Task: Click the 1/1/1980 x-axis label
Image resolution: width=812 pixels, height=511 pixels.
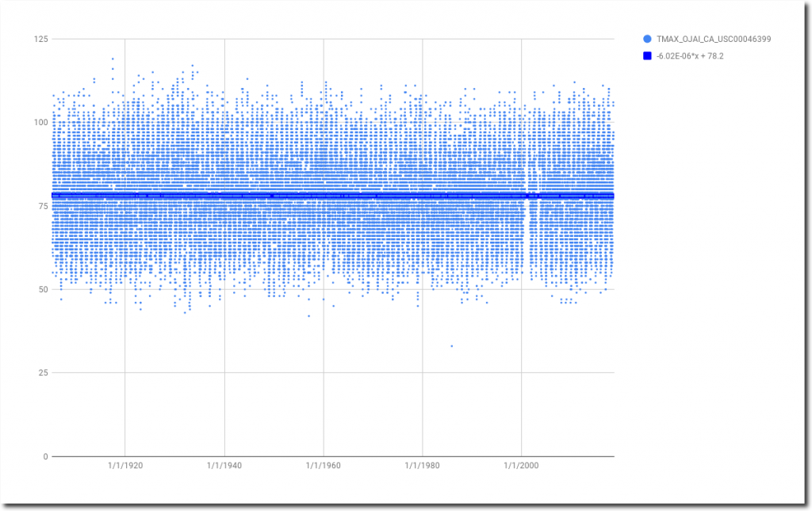Action: pyautogui.click(x=423, y=466)
